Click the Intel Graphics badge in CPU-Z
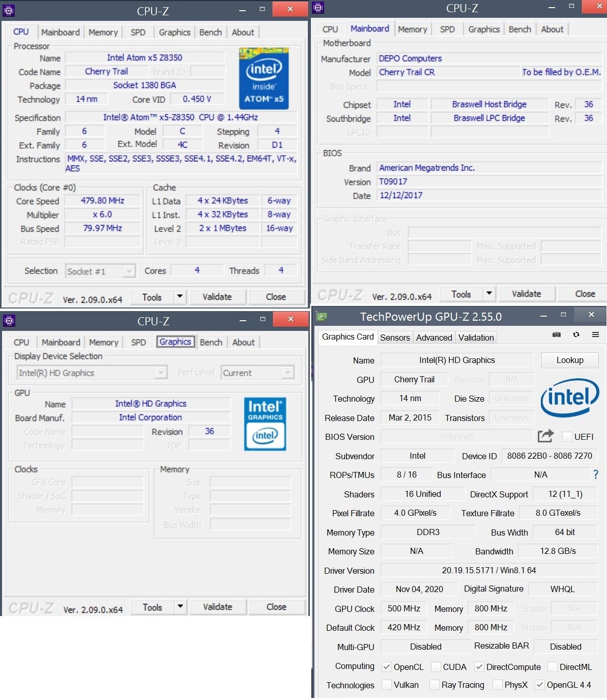 (x=265, y=424)
